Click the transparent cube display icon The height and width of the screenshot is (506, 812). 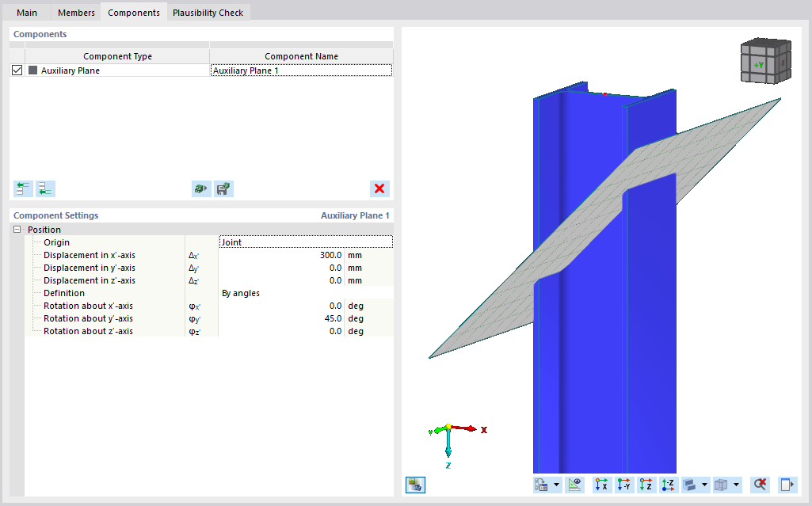click(722, 485)
